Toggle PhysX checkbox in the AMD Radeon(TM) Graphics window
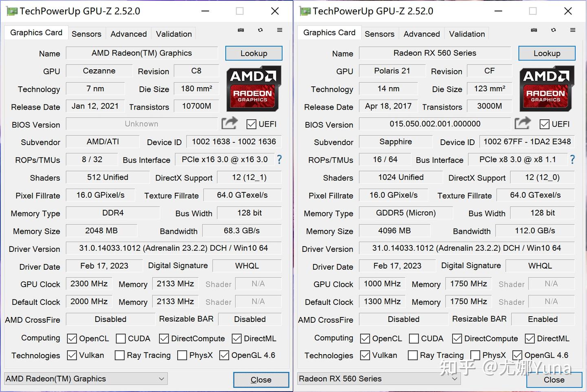587x392 pixels. point(182,355)
